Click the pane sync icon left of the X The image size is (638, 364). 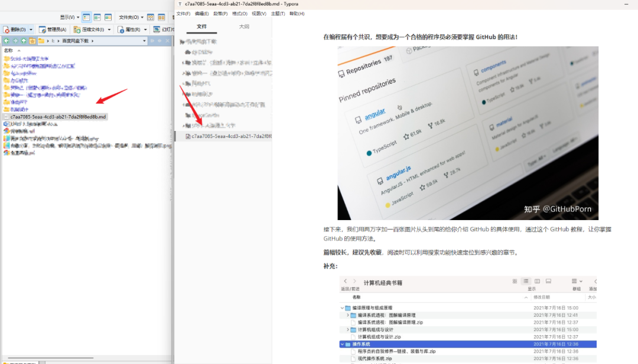pos(159,41)
